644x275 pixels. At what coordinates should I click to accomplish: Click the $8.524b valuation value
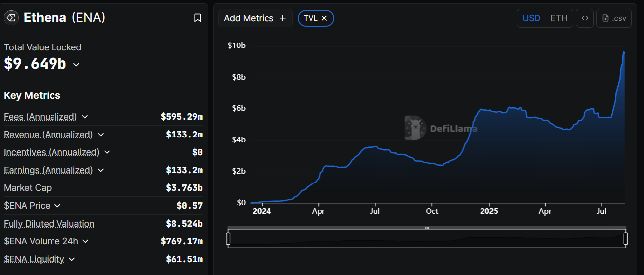pos(184,224)
